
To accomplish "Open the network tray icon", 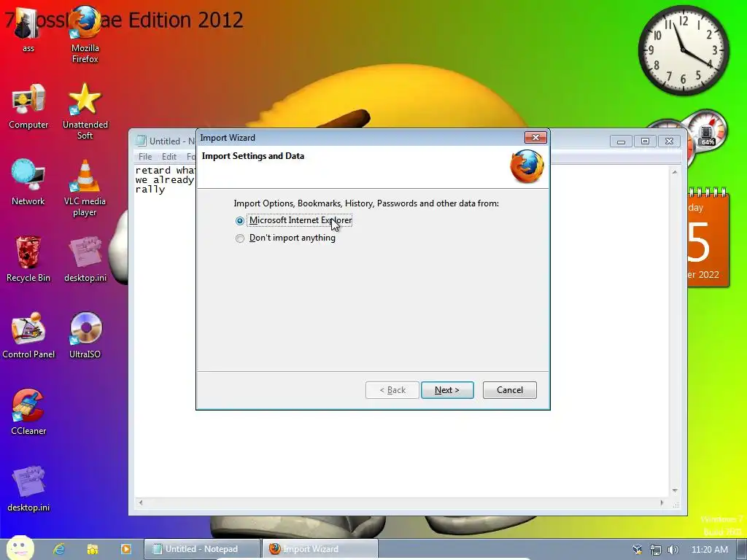I will [656, 550].
